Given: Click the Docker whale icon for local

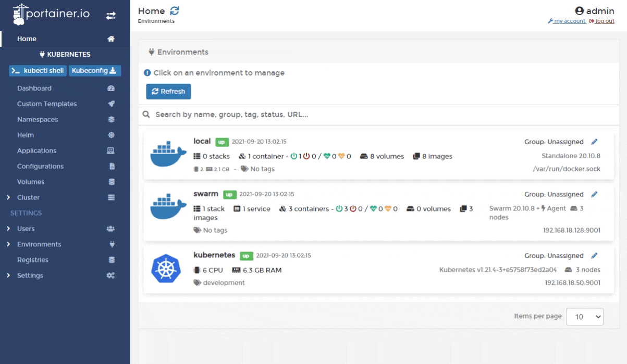Looking at the screenshot, I should 167,155.
